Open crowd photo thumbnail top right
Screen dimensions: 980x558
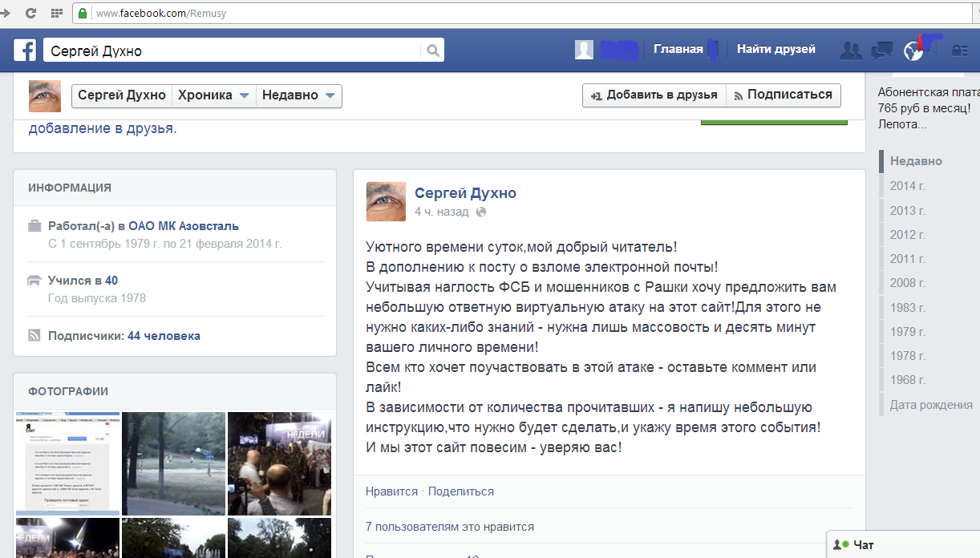pos(279,463)
